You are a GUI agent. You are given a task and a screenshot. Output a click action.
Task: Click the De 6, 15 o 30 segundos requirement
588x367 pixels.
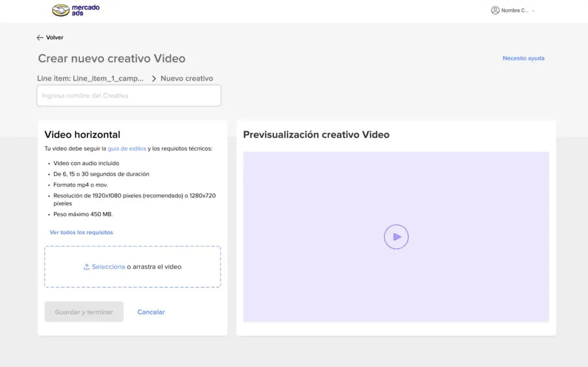(101, 174)
